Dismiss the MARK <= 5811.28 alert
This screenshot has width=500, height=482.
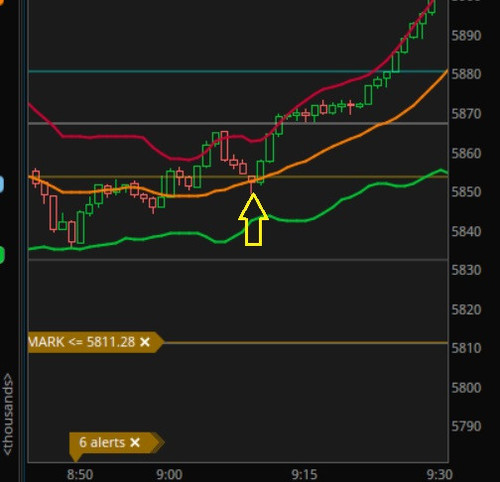[x=145, y=342]
